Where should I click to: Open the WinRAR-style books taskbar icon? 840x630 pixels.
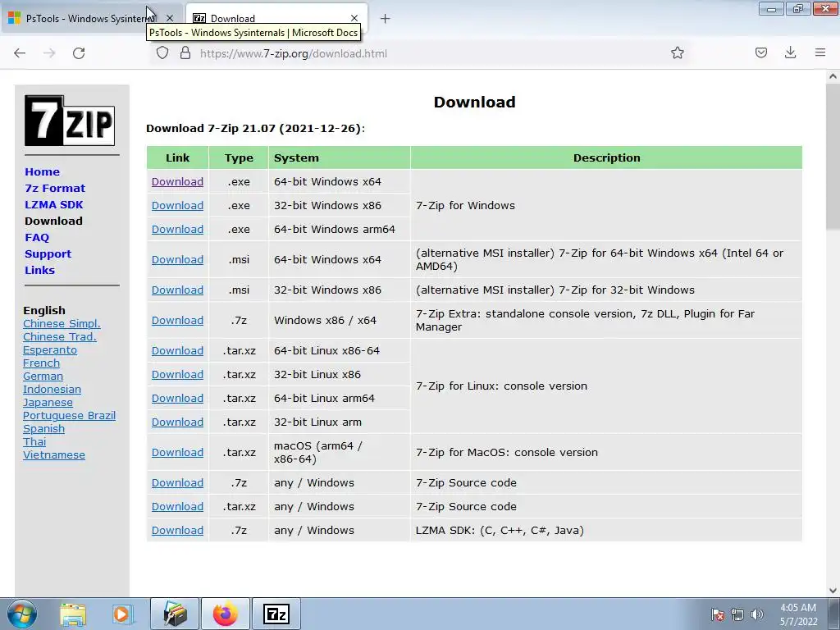(x=175, y=614)
